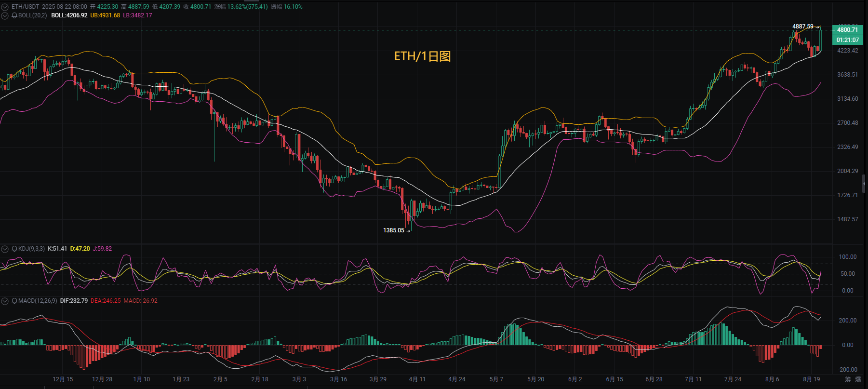Click the 6月 15 date label
This screenshot has width=868, height=389.
[614, 379]
